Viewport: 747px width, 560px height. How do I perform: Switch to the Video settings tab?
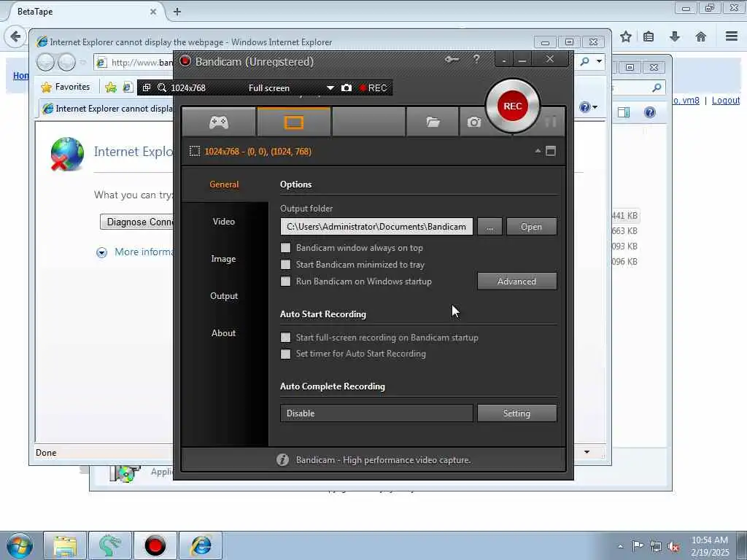(x=224, y=222)
